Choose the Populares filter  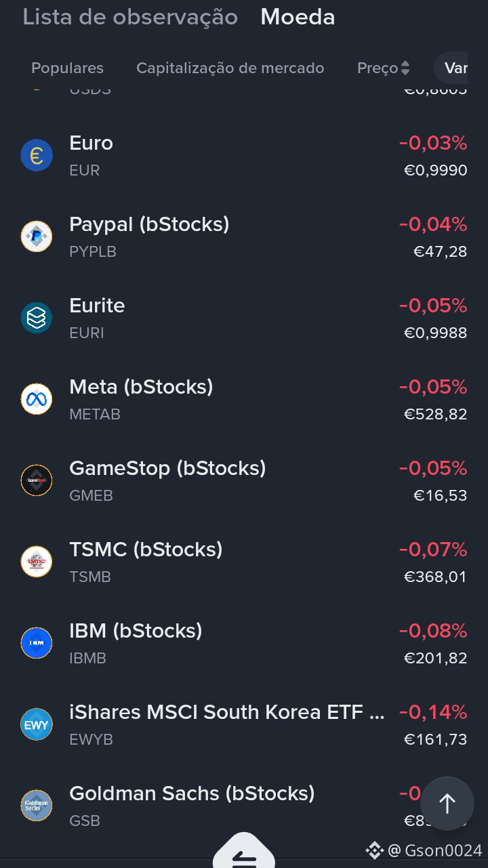point(67,68)
